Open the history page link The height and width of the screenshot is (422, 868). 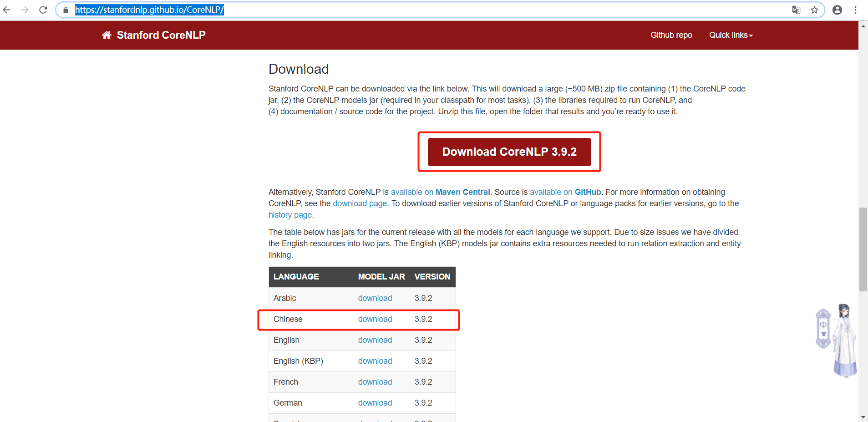[x=290, y=215]
